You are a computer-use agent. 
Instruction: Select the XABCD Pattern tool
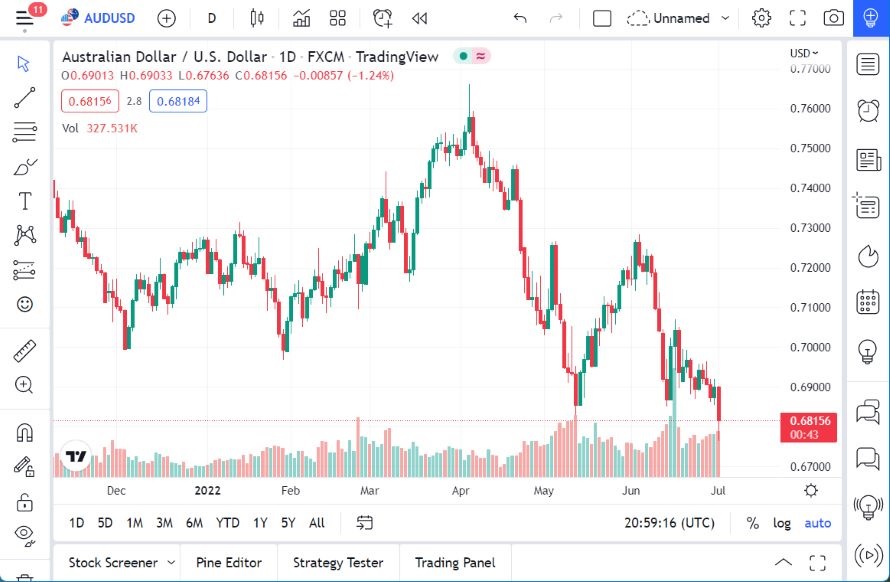pyautogui.click(x=24, y=235)
